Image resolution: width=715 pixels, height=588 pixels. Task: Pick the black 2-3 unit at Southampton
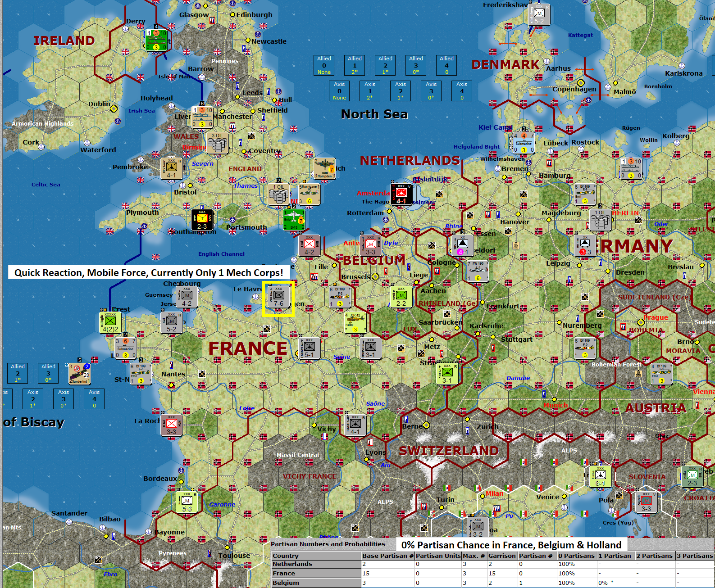202,220
